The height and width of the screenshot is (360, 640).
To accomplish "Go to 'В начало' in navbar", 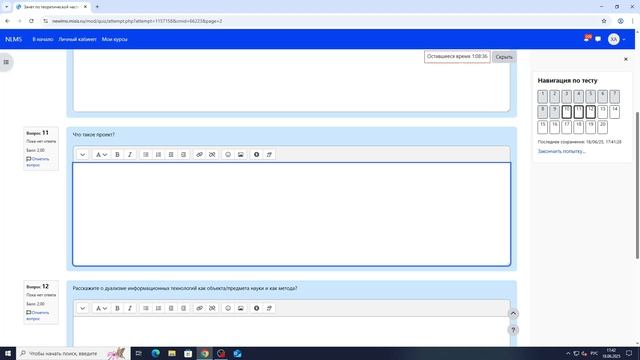I will tap(42, 39).
